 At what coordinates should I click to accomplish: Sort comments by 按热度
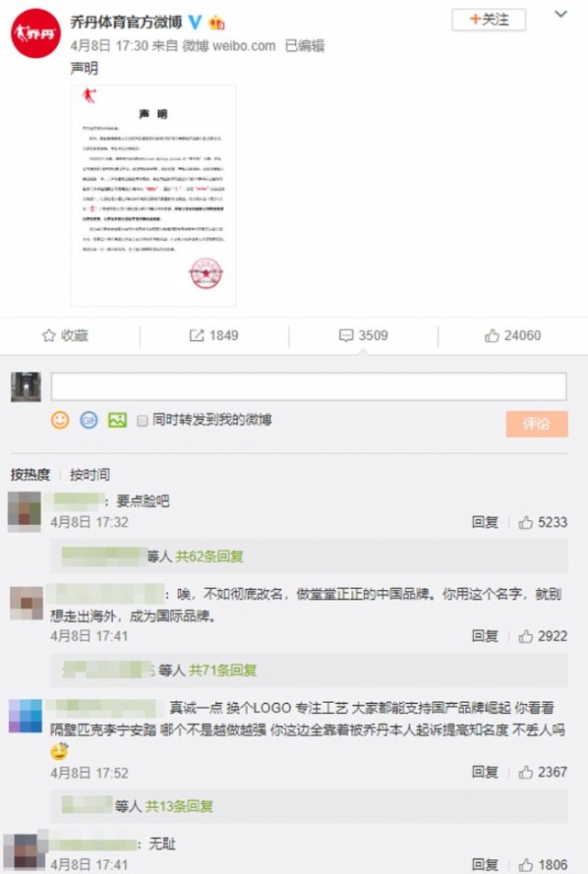pyautogui.click(x=30, y=474)
